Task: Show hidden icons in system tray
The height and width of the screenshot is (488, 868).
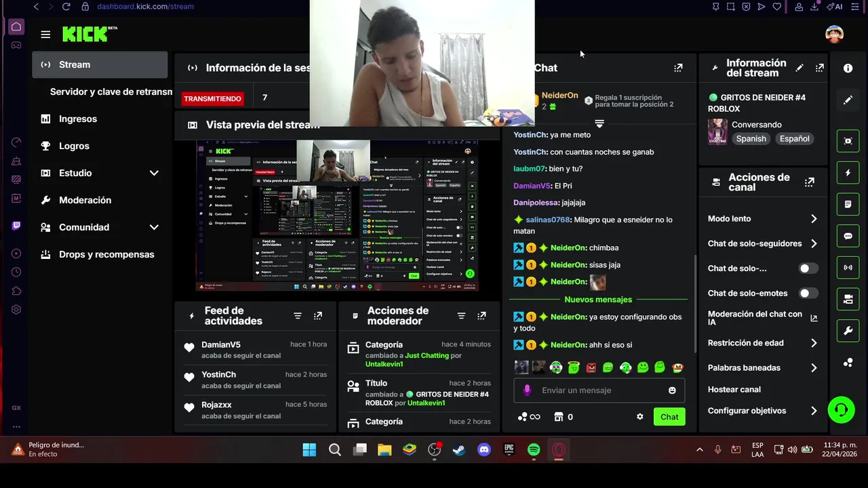Action: [x=699, y=449]
